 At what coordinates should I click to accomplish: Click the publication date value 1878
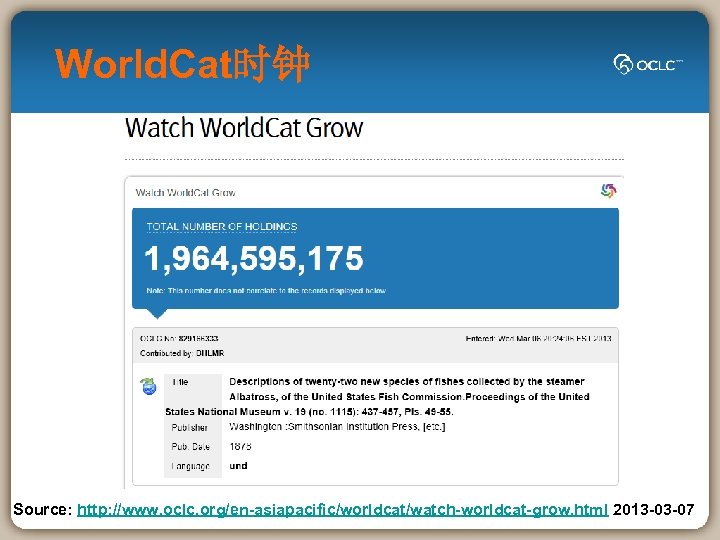click(240, 446)
